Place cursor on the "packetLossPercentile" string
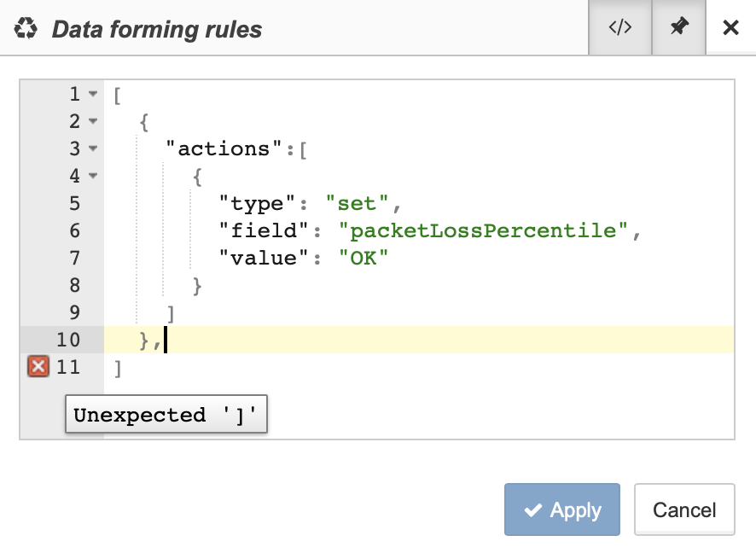This screenshot has height=553, width=756. pyautogui.click(x=483, y=231)
